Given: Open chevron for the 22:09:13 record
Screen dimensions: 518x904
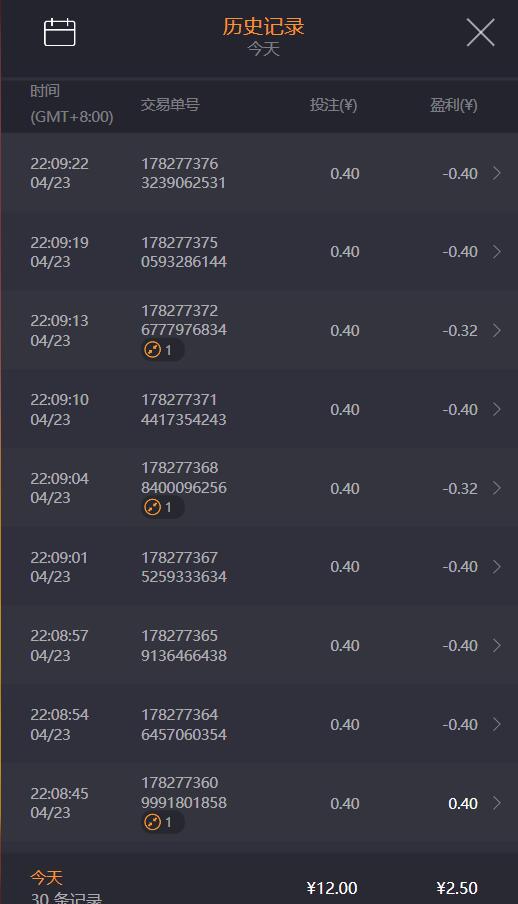Looking at the screenshot, I should point(497,330).
